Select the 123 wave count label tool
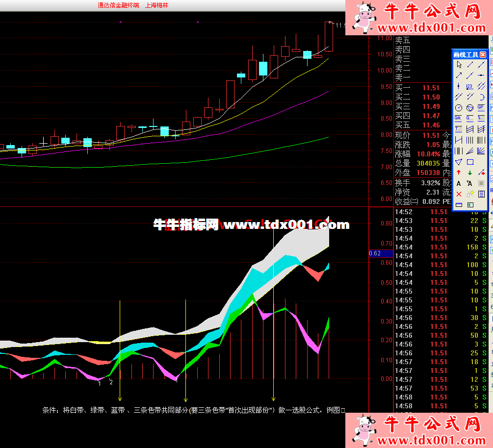 [x=470, y=86]
